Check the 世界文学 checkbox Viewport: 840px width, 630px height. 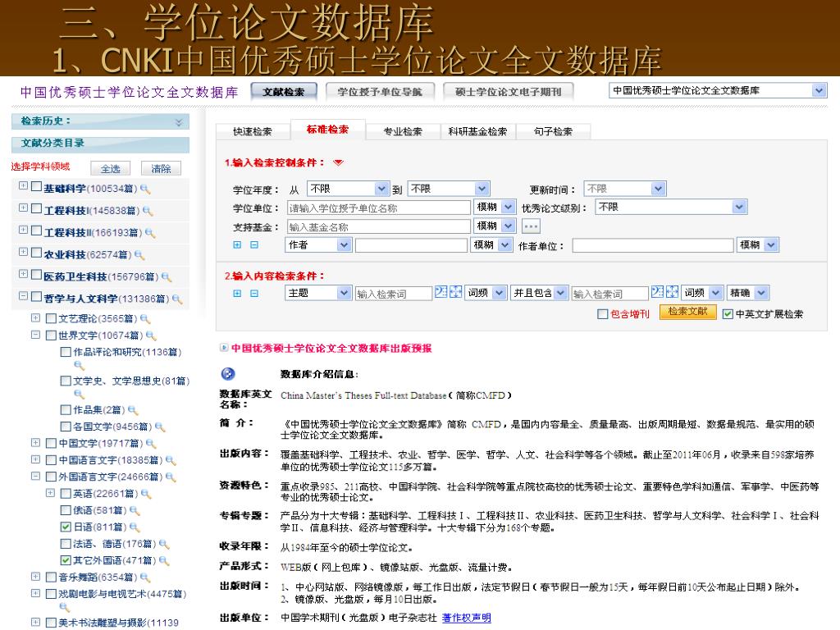point(52,336)
